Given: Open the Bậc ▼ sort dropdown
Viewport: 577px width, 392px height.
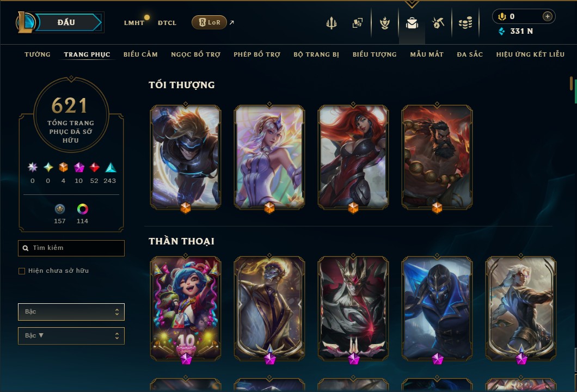Looking at the screenshot, I should (71, 336).
